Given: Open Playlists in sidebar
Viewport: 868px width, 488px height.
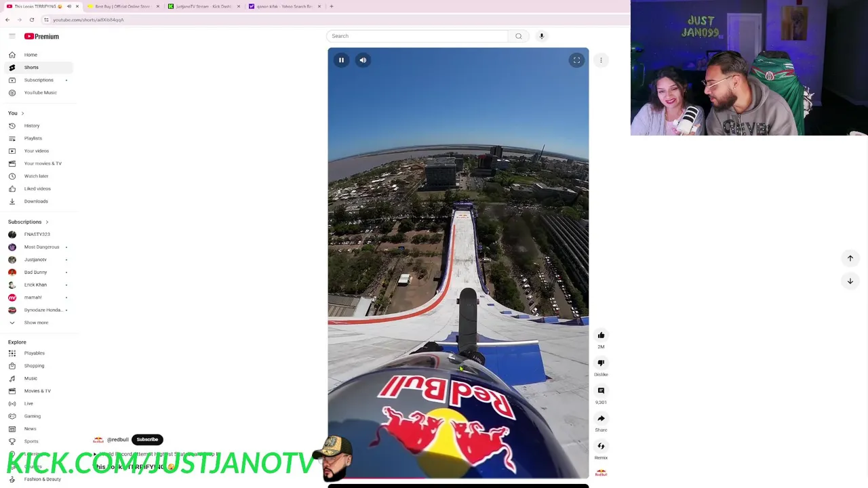Looking at the screenshot, I should click(37, 138).
